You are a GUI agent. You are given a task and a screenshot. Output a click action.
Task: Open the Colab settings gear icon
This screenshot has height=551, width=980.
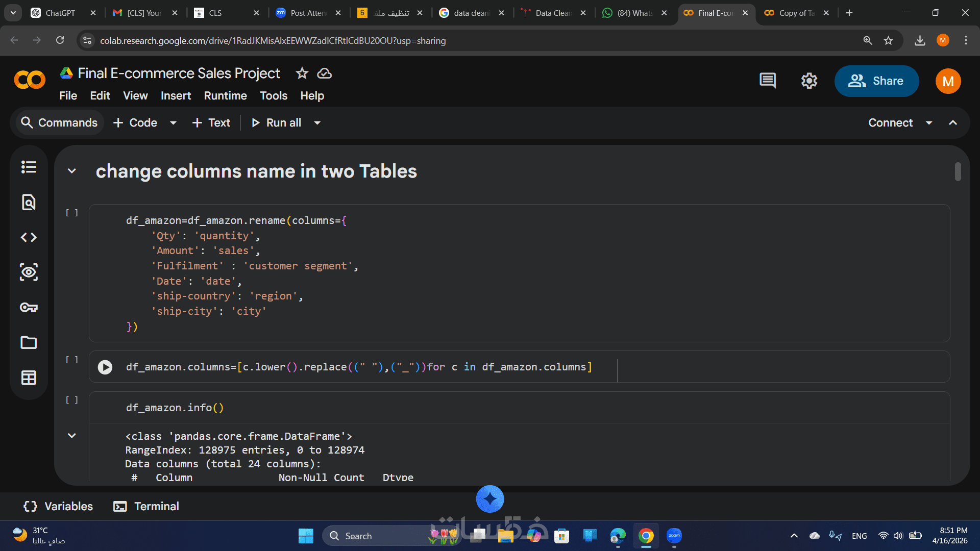coord(809,81)
